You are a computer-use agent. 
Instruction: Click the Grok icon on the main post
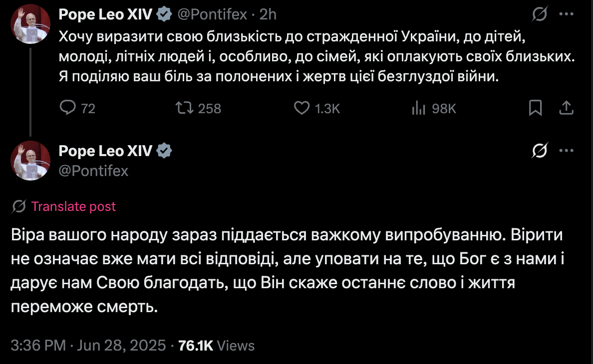coord(539,150)
